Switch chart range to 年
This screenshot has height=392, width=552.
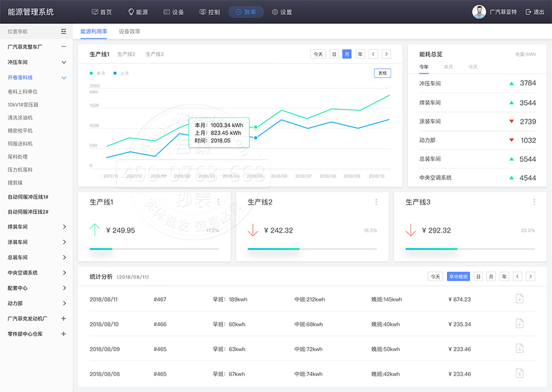[x=360, y=54]
